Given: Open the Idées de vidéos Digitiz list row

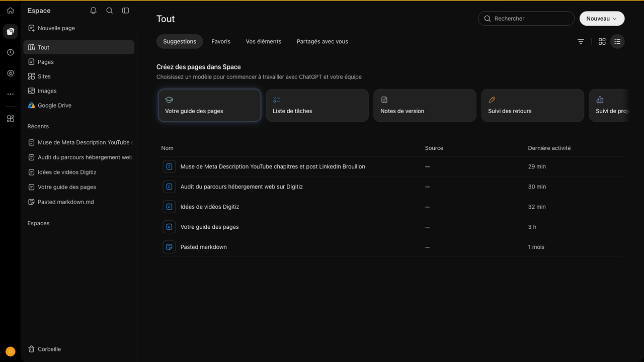Looking at the screenshot, I should [x=390, y=207].
